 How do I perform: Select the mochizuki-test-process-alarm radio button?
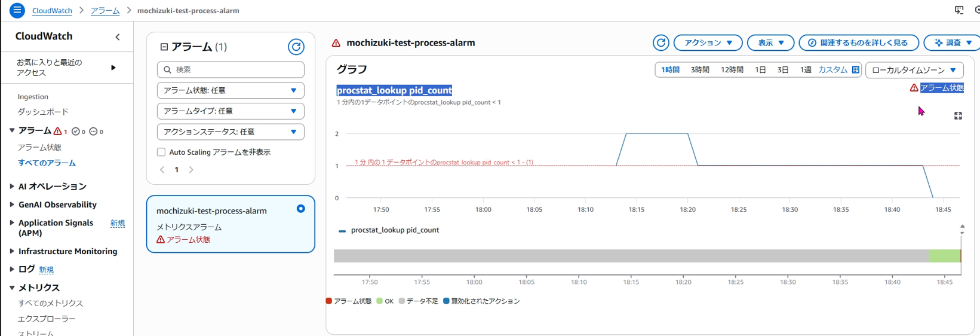pyautogui.click(x=300, y=209)
